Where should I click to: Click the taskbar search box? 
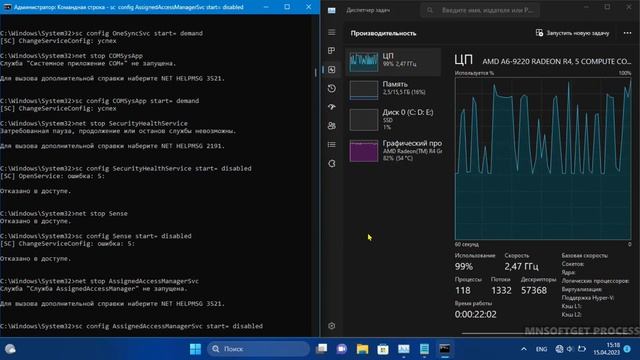[x=258, y=349]
